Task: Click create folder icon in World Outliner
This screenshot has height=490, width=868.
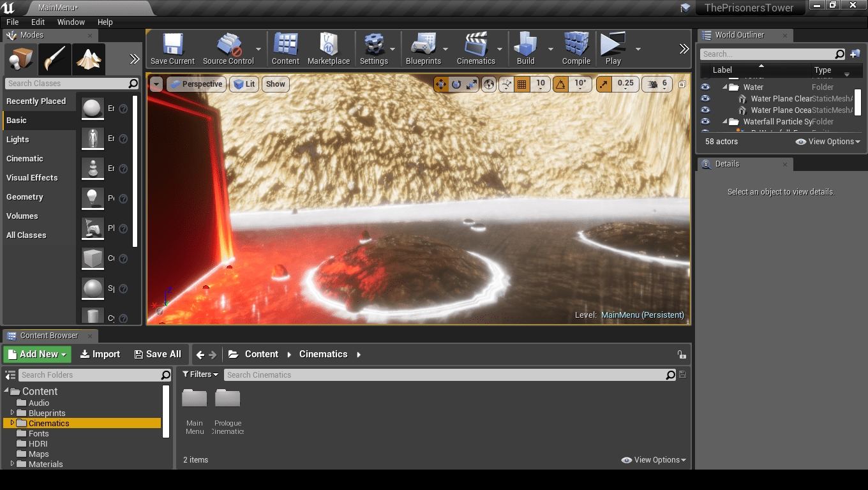Action: (x=855, y=54)
